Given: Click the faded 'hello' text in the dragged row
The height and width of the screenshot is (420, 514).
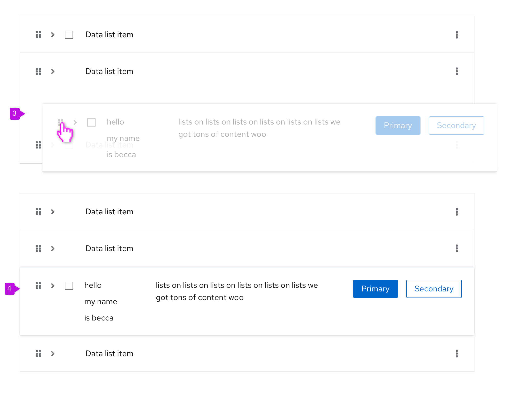Looking at the screenshot, I should 115,122.
